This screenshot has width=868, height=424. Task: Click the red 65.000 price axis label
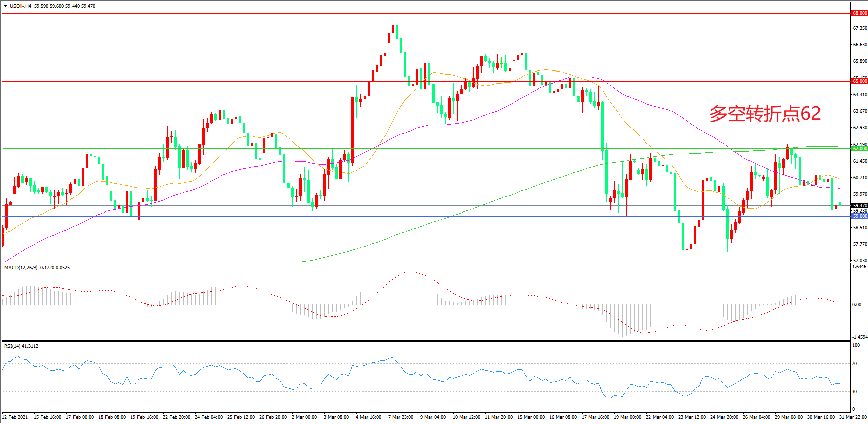[x=859, y=81]
